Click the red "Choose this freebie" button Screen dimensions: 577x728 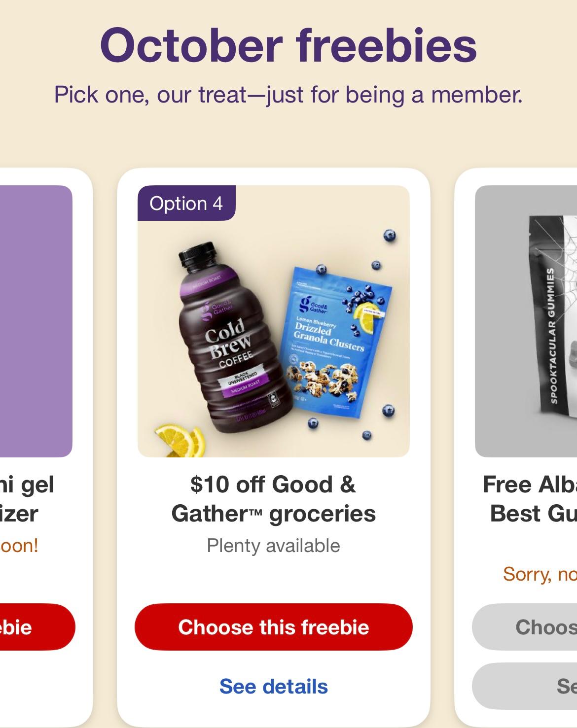pos(273,627)
